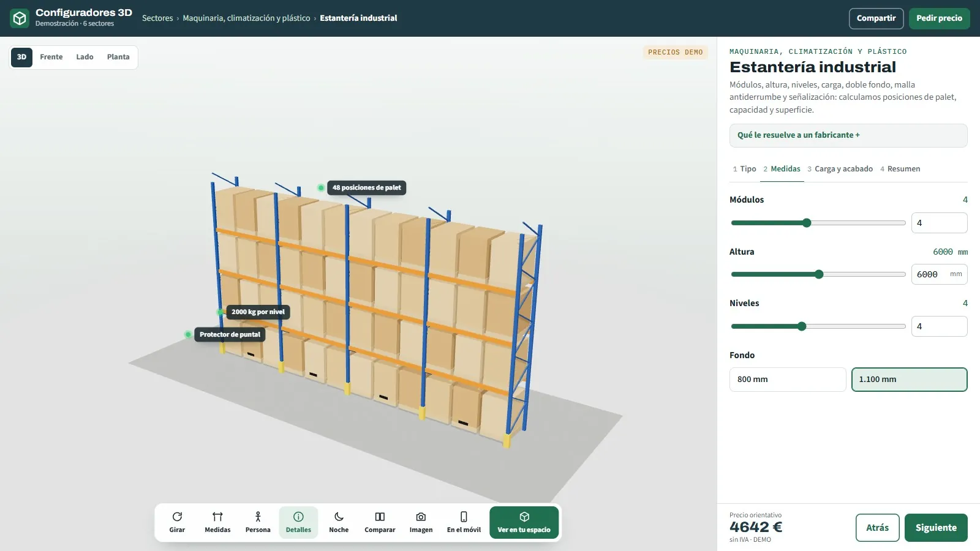The image size is (980, 551).
Task: Switch to the Lado view
Action: (x=85, y=57)
